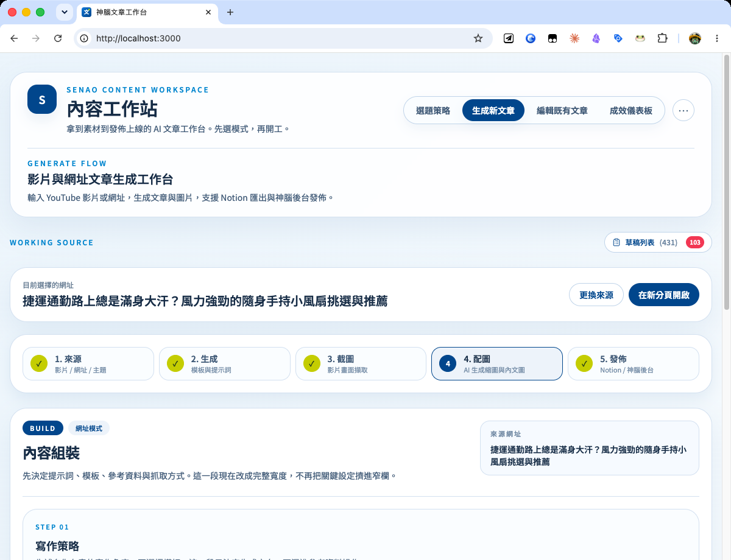Screen dimensions: 731x560
Task: Click the checkmark icon on 5. 發佈
Action: click(x=584, y=363)
